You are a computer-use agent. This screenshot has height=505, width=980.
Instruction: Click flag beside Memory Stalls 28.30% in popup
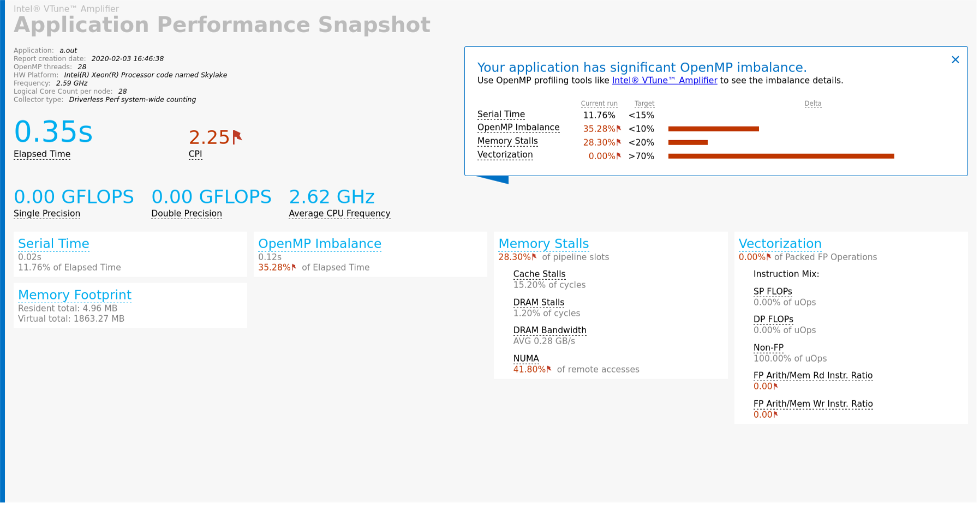click(x=619, y=142)
